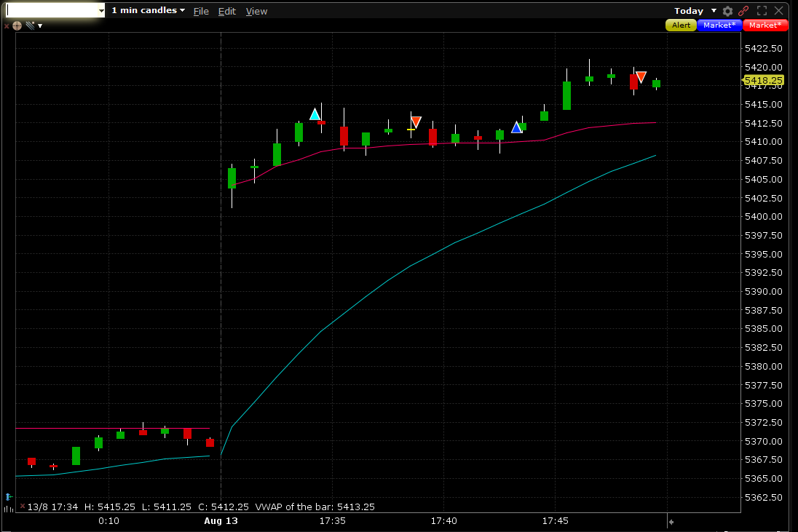Click the 13/8 17:34 timestamp text
The image size is (798, 532).
click(52, 507)
